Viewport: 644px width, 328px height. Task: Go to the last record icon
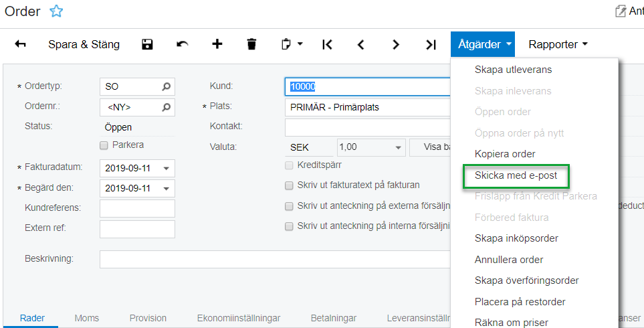coord(431,45)
